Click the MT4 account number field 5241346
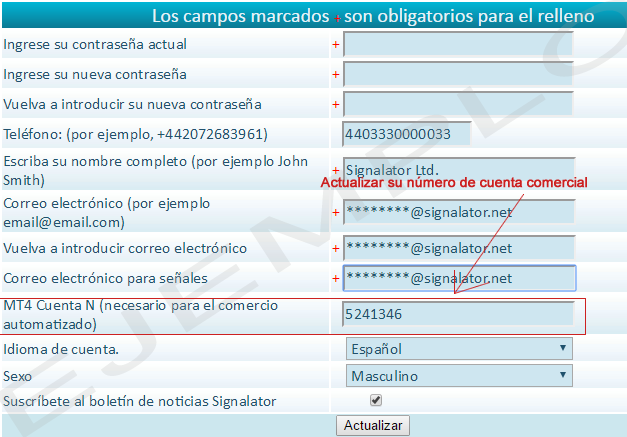This screenshot has width=627, height=437. click(x=458, y=314)
